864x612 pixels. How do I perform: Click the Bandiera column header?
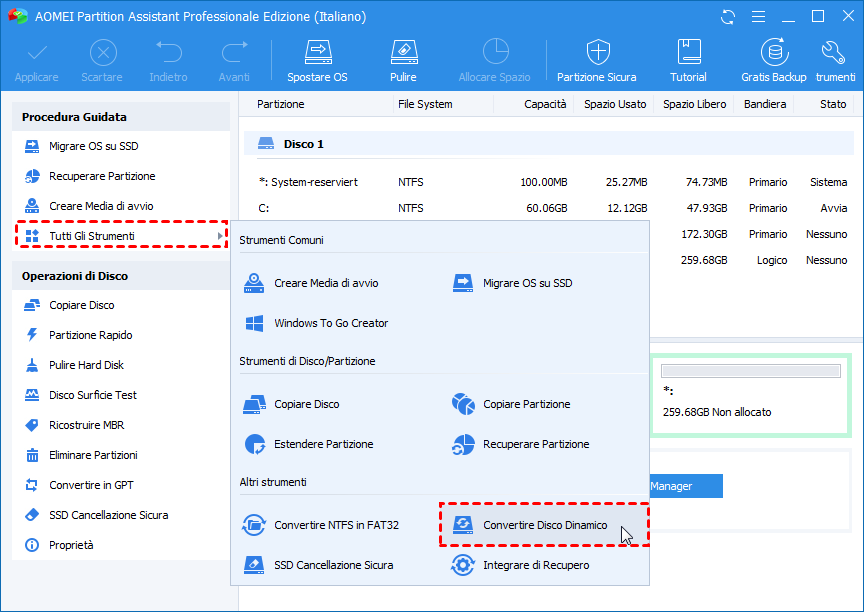765,104
